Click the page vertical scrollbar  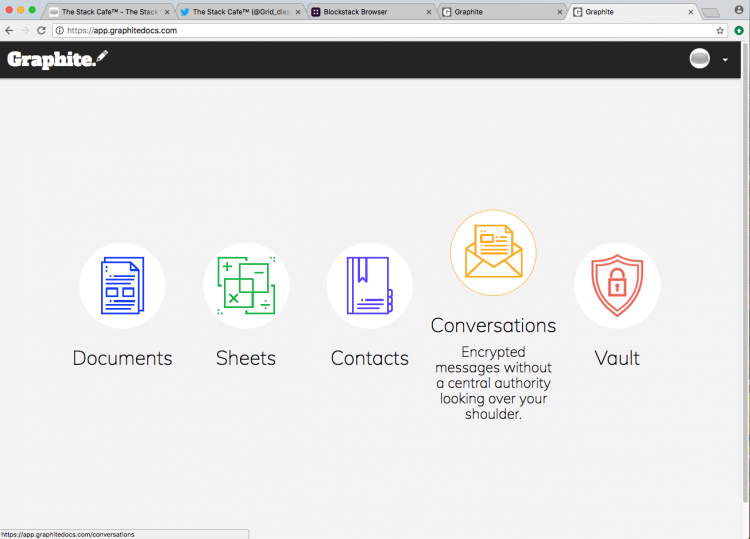[x=745, y=273]
